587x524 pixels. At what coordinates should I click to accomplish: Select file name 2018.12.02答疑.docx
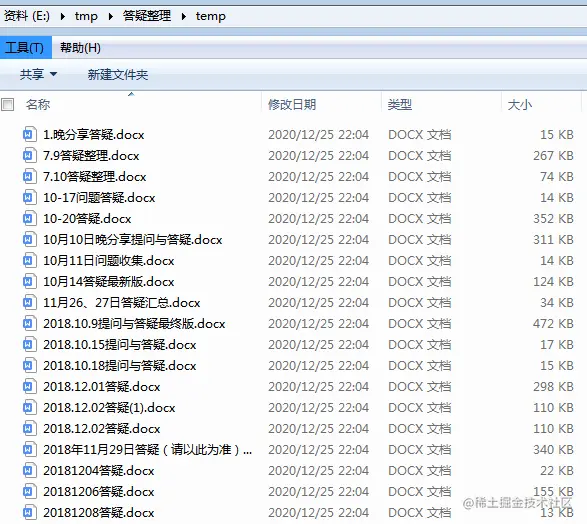pos(101,428)
